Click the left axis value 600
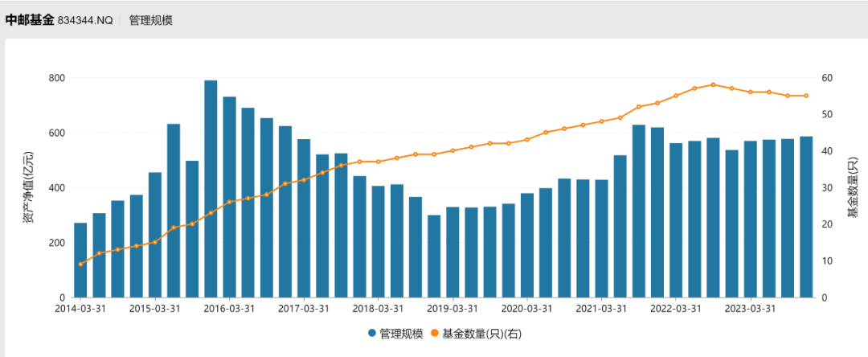 tap(58, 133)
